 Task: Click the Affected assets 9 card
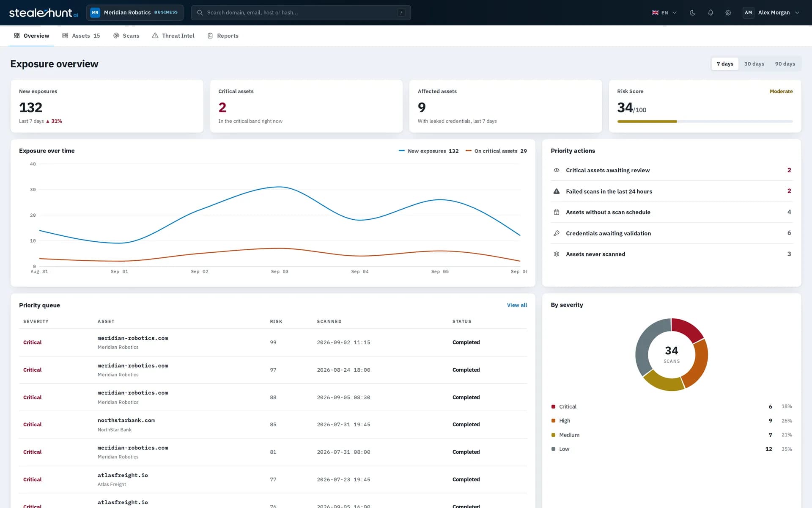click(506, 106)
